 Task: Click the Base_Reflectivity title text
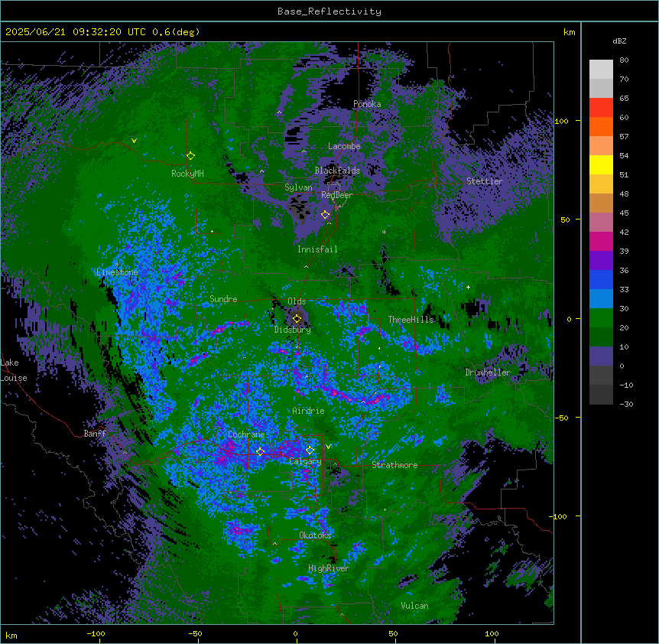pos(329,11)
